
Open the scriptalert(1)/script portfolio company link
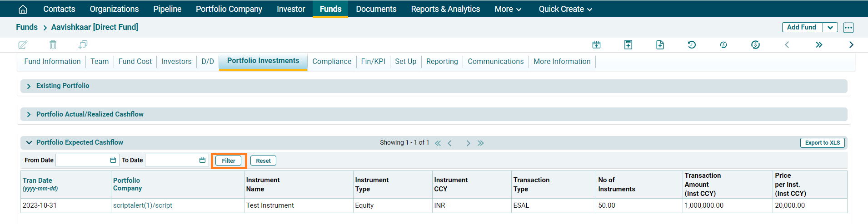click(x=143, y=205)
